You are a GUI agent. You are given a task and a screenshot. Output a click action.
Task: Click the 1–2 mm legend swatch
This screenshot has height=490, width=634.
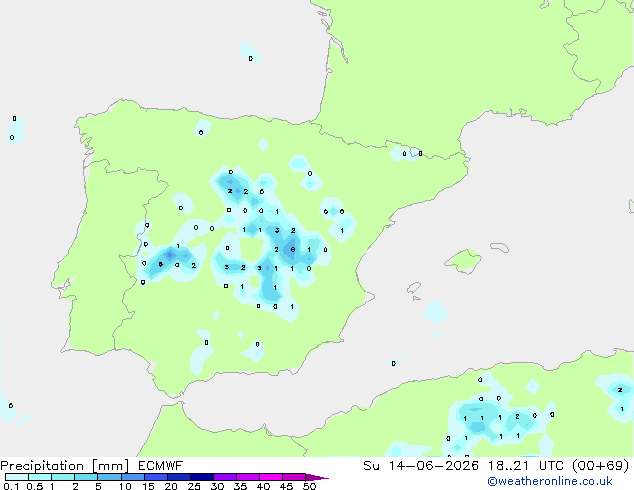point(63,477)
